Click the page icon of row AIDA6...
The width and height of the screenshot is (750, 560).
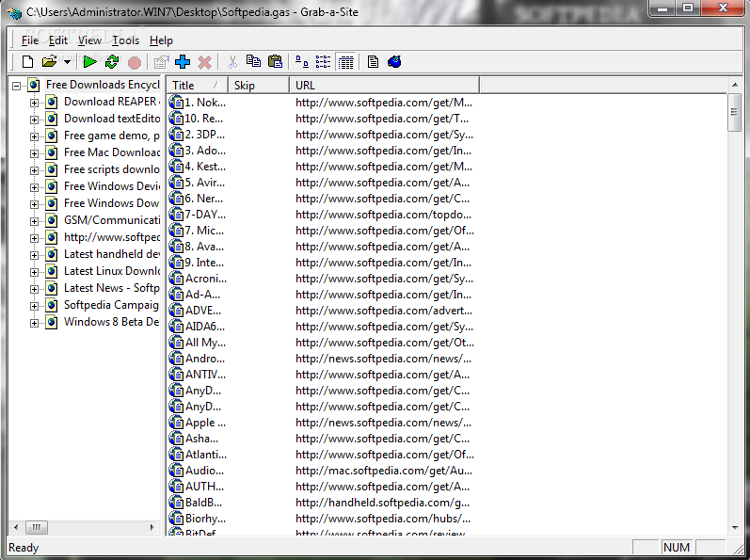click(177, 327)
